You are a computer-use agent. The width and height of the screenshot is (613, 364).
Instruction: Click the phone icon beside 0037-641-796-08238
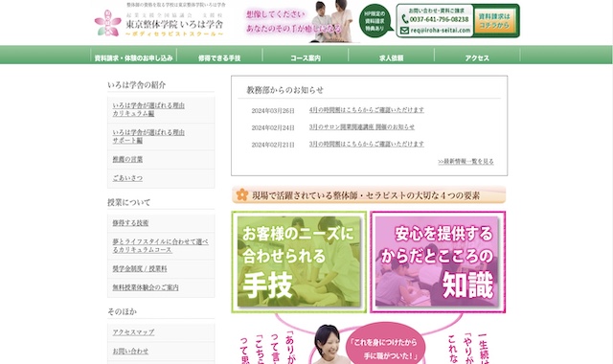(x=404, y=19)
